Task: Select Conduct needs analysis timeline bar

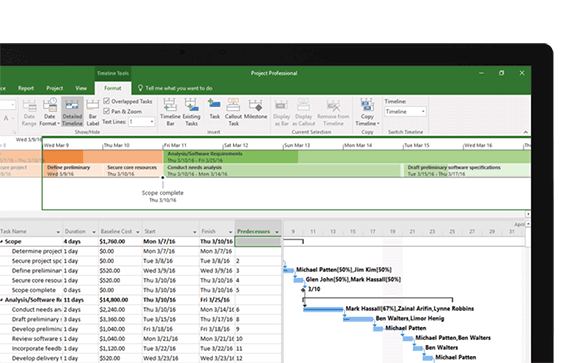Action: pyautogui.click(x=282, y=171)
